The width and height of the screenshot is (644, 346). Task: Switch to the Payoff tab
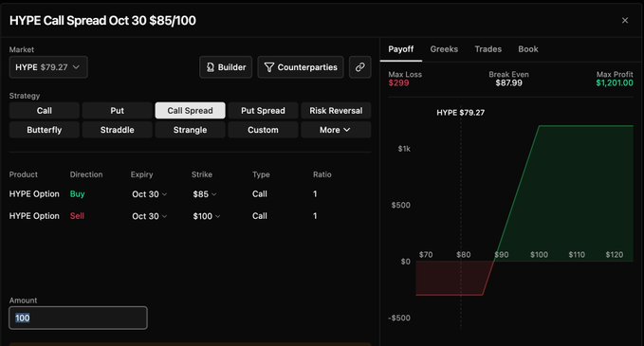(x=401, y=49)
